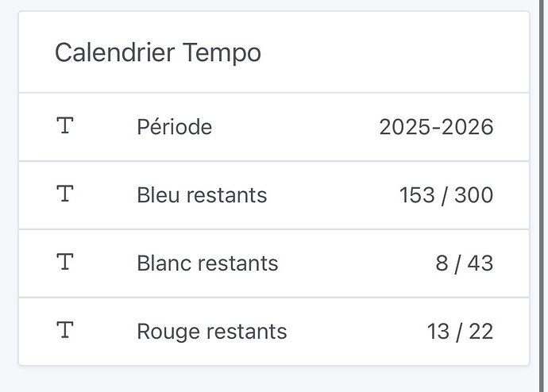Click the 2025-2026 period value

point(436,126)
